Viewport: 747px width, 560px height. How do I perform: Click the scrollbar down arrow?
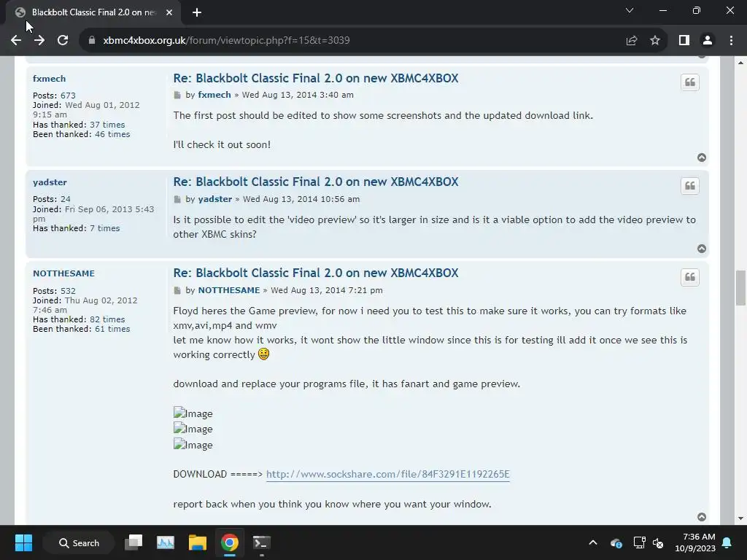coord(740,518)
